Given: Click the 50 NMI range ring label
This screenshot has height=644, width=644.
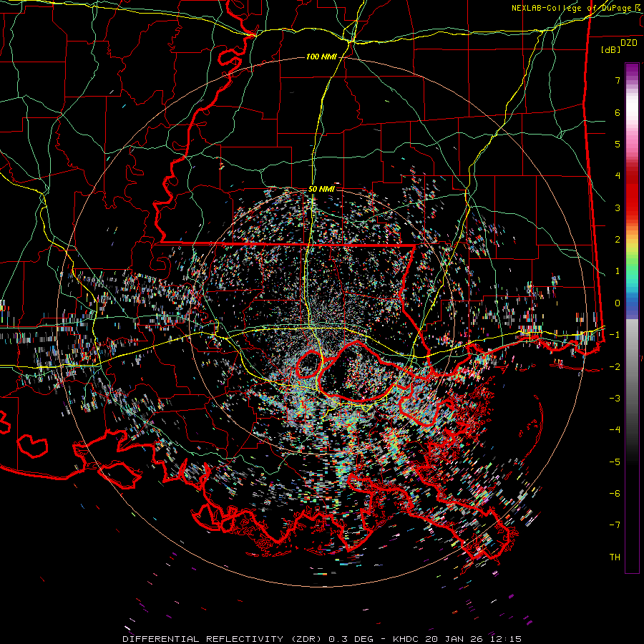Looking at the screenshot, I should (321, 190).
